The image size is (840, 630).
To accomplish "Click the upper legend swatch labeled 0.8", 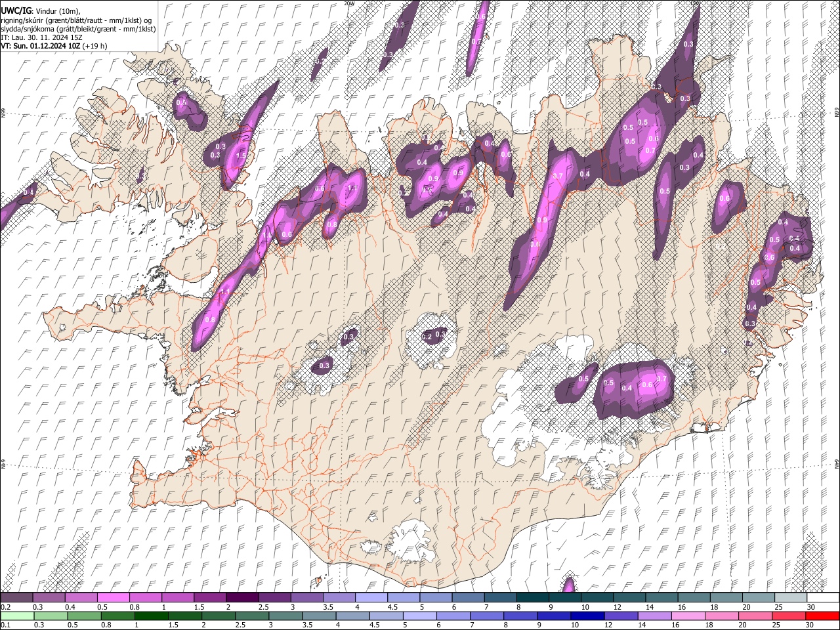I will (145, 597).
